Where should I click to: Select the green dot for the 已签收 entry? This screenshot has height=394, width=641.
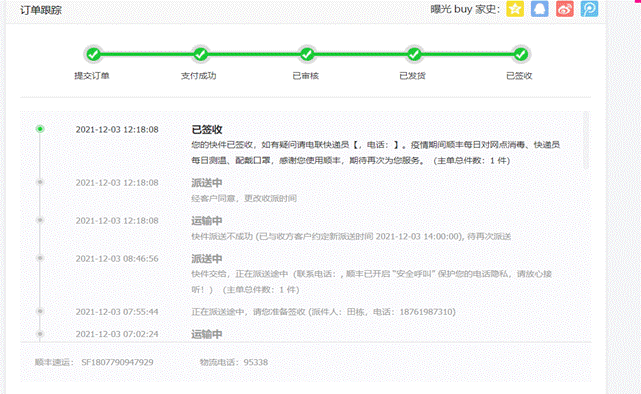[40, 129]
